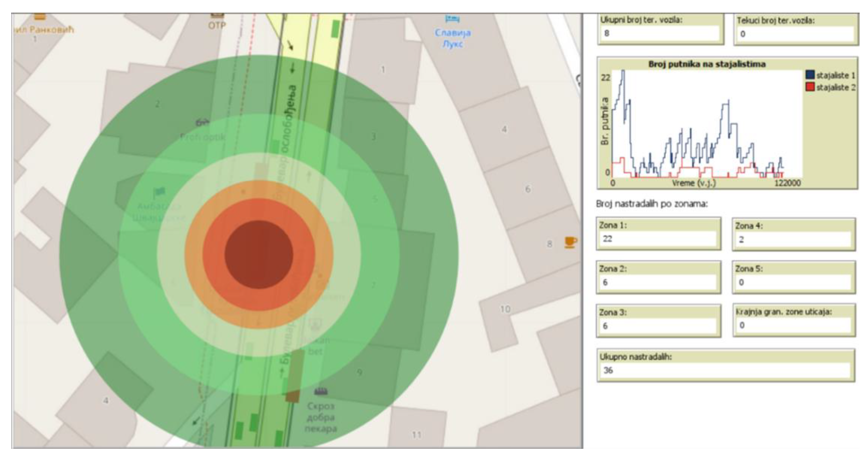Click the Profi optik glasses icon
The height and width of the screenshot is (458, 868).
(x=202, y=123)
